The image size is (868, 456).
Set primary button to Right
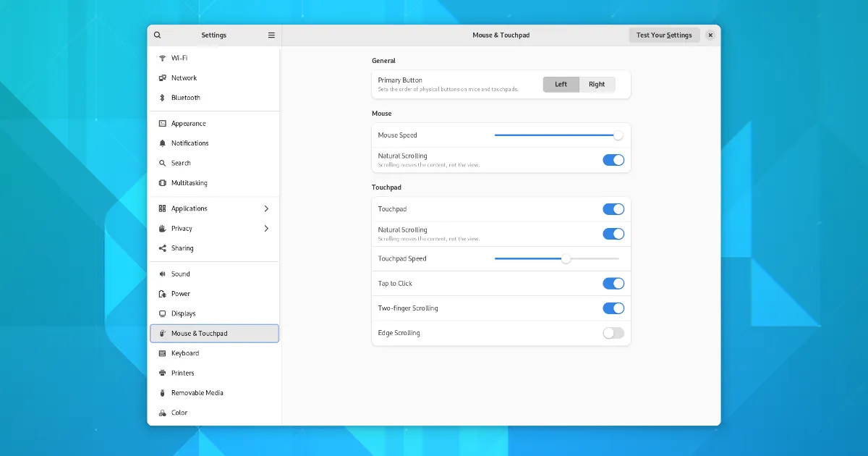[x=597, y=85]
